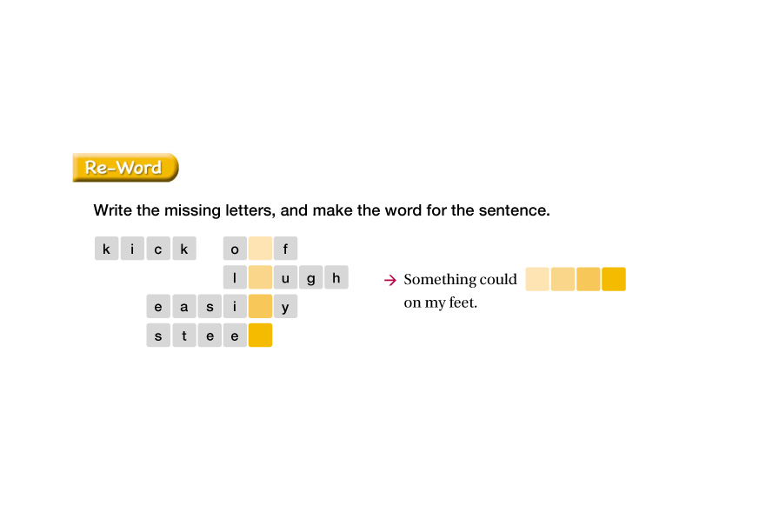Image resolution: width=759 pixels, height=532 pixels.
Task: Click the "c" tile in "kick"
Action: [x=158, y=249]
